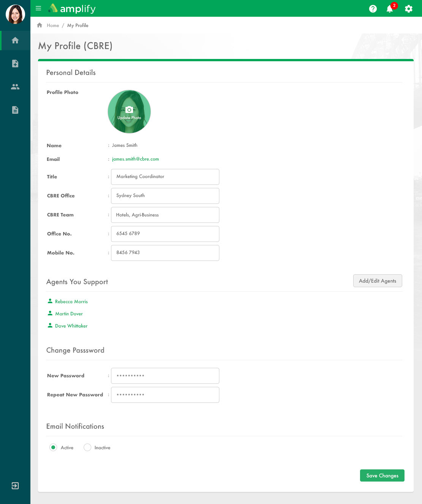Image resolution: width=422 pixels, height=504 pixels.
Task: Click the Title input field
Action: (165, 177)
